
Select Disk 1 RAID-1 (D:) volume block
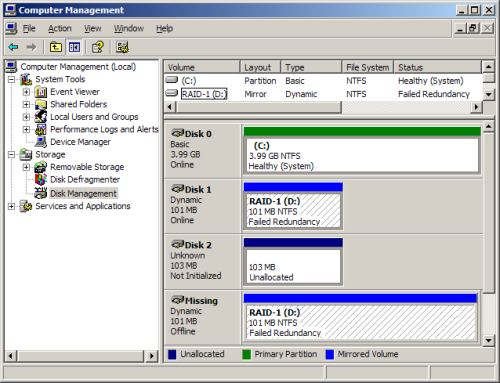coord(293,206)
